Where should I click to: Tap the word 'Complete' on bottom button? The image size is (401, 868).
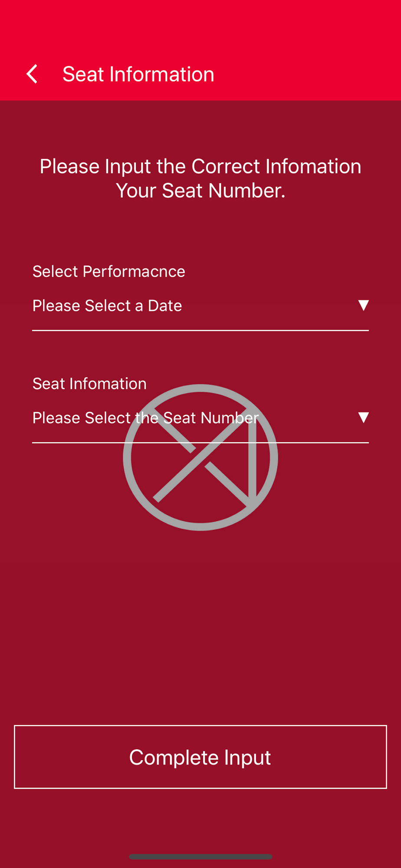coord(174,758)
